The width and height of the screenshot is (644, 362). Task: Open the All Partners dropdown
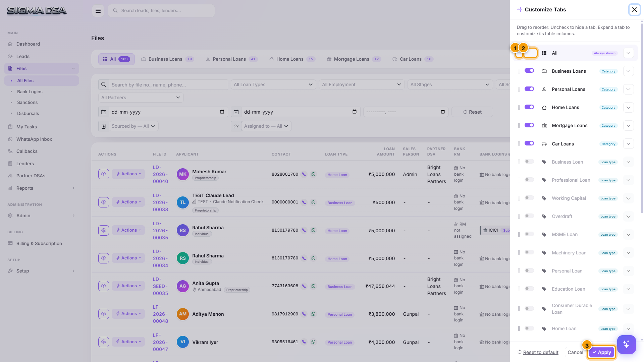point(141,98)
